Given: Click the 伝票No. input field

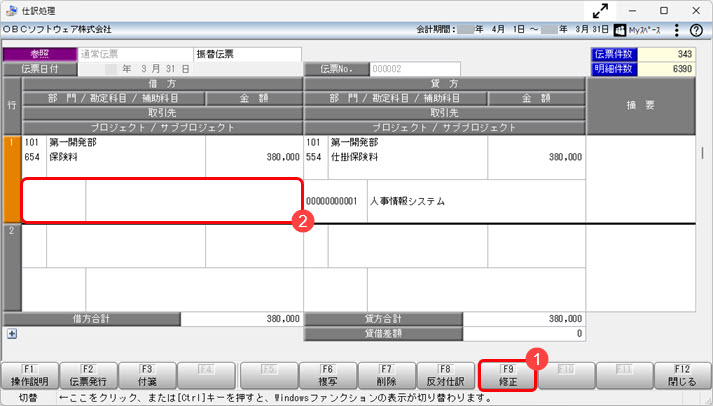Looking at the screenshot, I should pos(415,69).
